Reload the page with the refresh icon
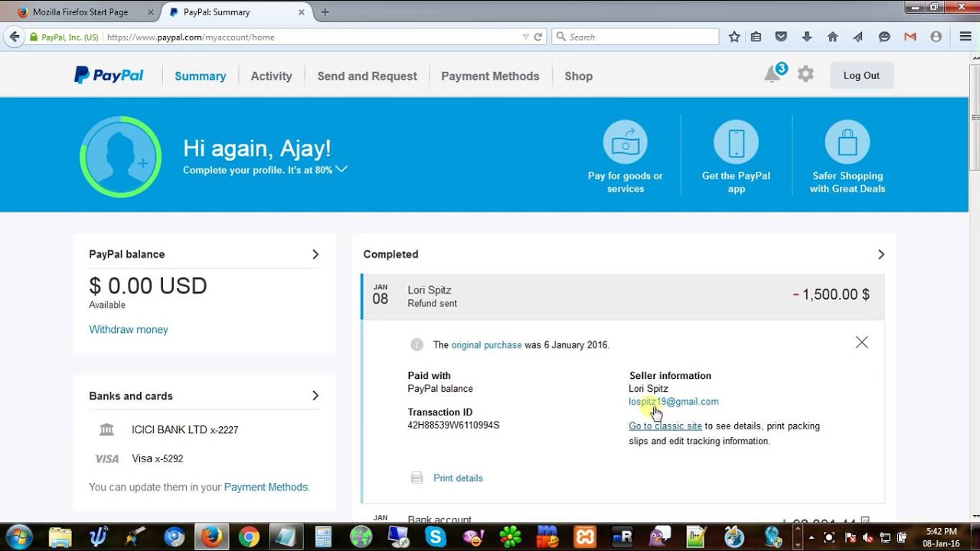This screenshot has height=551, width=980. pos(538,37)
